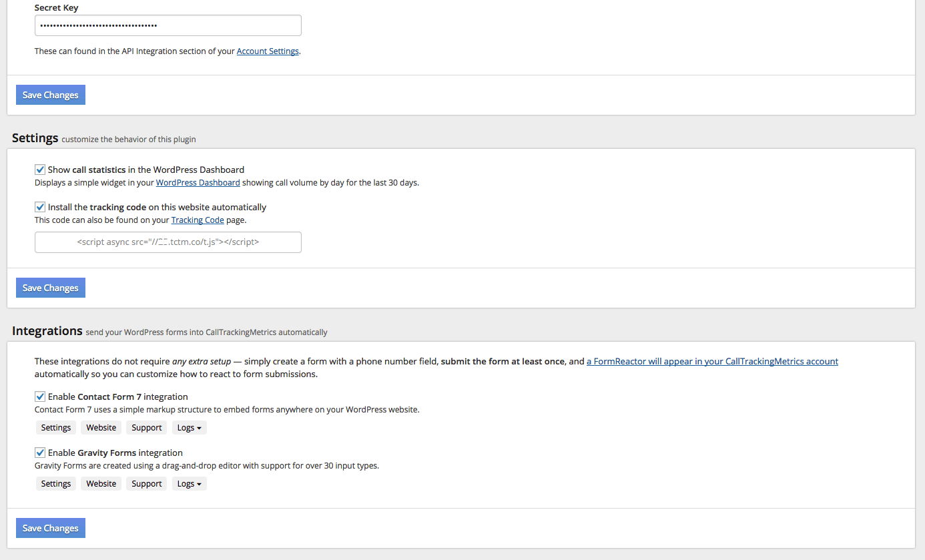Viewport: 925px width, 560px height.
Task: Open the WordPress Dashboard link
Action: point(198,182)
